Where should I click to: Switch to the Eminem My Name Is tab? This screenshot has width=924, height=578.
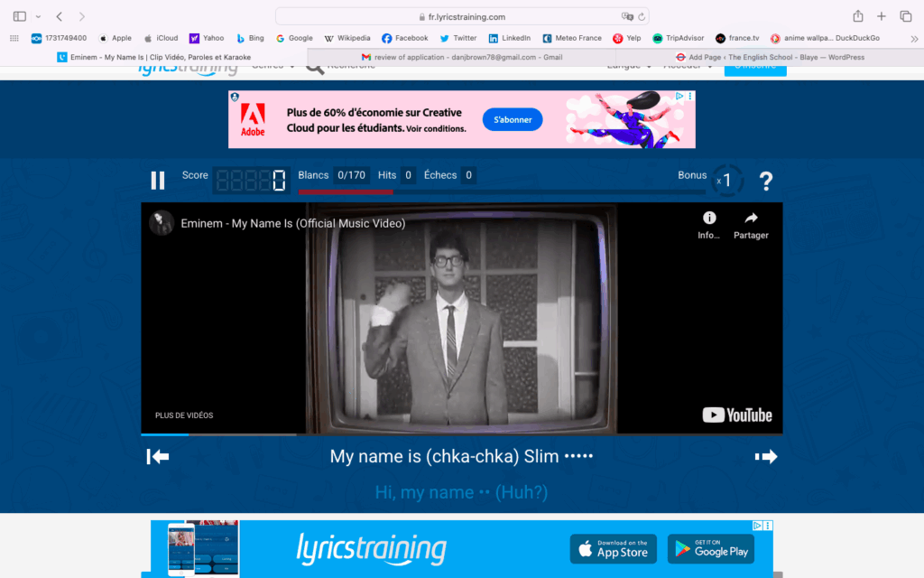[x=153, y=57]
